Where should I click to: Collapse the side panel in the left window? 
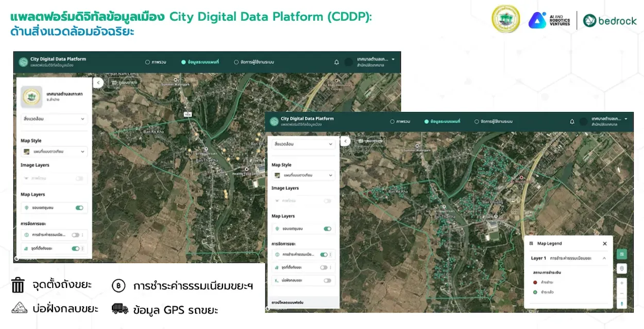(98, 83)
